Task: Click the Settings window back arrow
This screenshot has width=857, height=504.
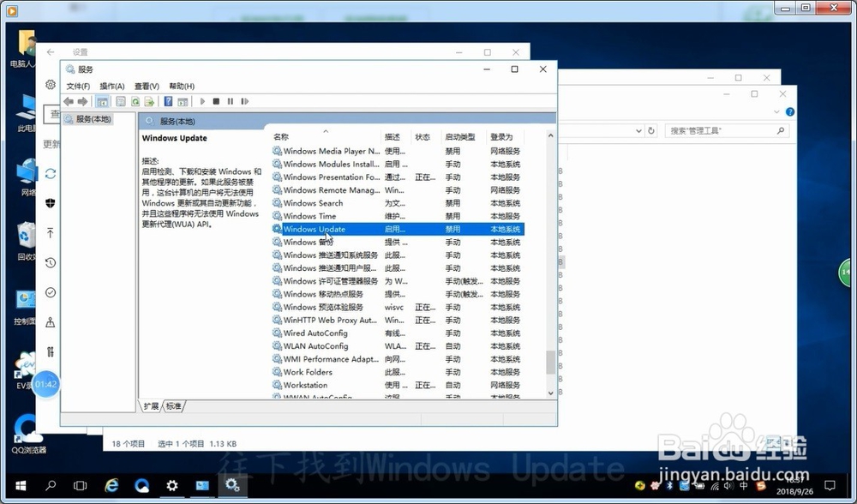Action: [x=51, y=52]
